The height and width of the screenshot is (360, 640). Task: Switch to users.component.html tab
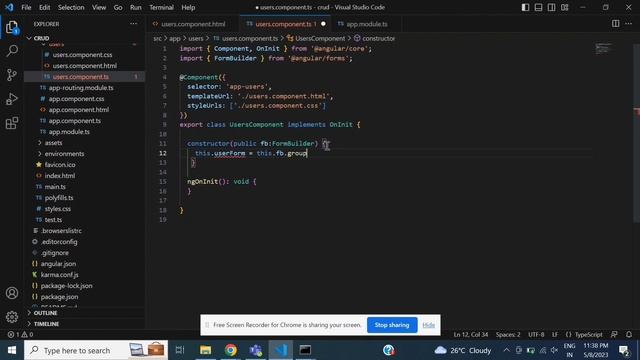click(193, 24)
